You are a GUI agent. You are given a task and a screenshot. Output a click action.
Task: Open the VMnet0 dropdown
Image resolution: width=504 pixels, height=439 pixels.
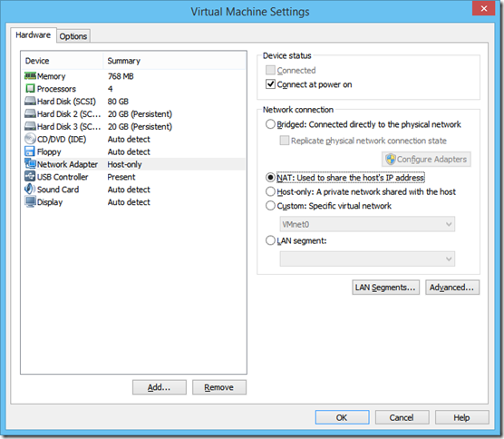[367, 224]
